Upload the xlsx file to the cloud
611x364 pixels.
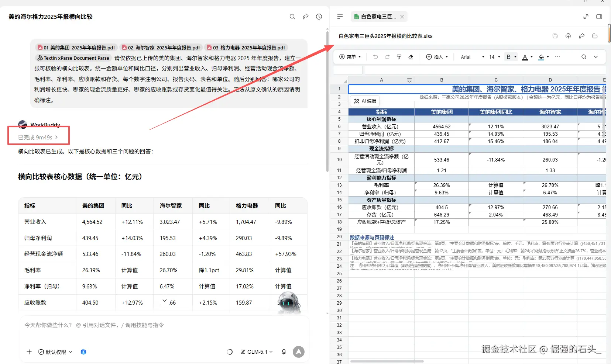click(x=568, y=36)
